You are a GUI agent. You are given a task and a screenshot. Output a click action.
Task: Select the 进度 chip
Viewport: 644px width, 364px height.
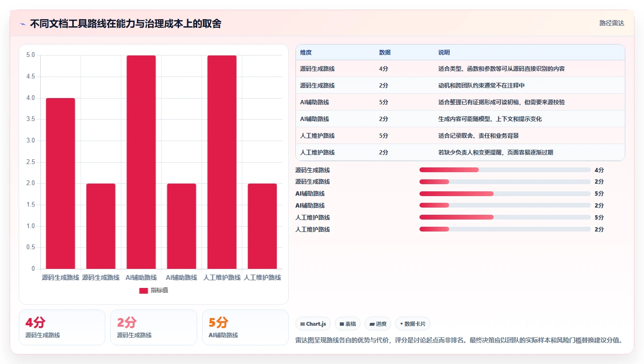tap(378, 324)
